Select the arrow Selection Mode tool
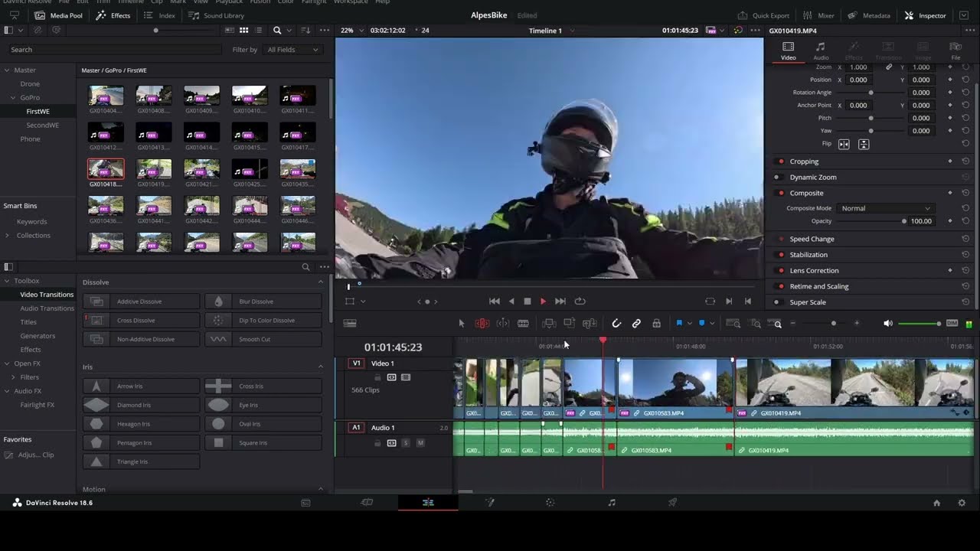Image resolution: width=980 pixels, height=551 pixels. (462, 324)
